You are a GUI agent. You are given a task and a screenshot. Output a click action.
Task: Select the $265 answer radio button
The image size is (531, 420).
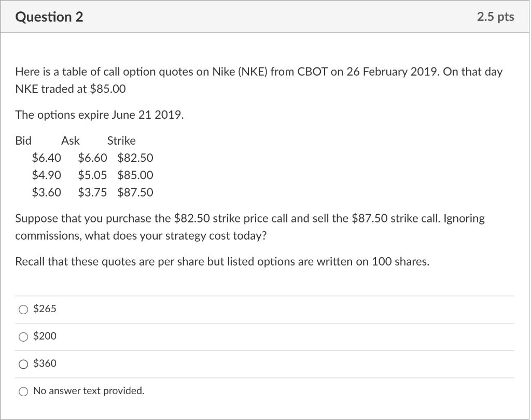pos(23,310)
